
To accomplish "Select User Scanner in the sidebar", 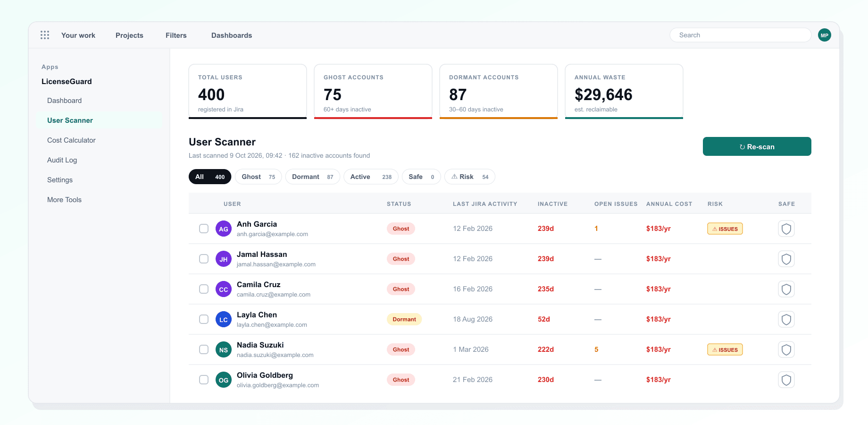I will (x=99, y=120).
